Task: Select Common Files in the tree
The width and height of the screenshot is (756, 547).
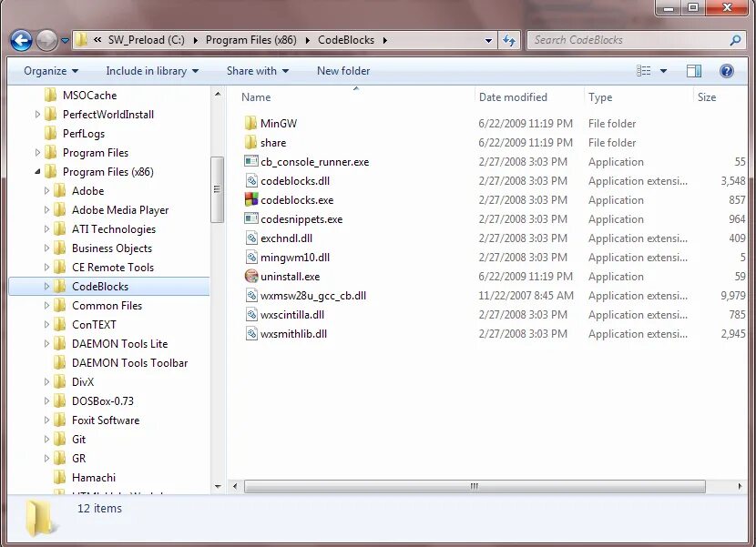Action: [107, 306]
